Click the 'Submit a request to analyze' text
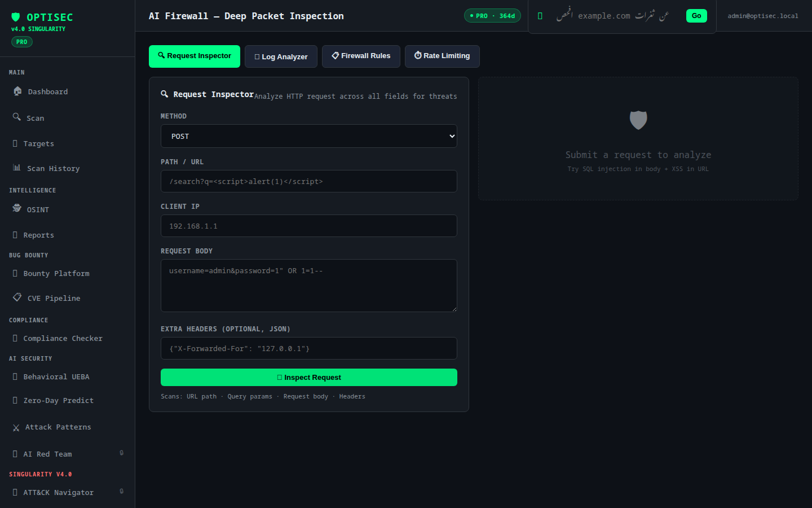The width and height of the screenshot is (812, 508). (638, 155)
